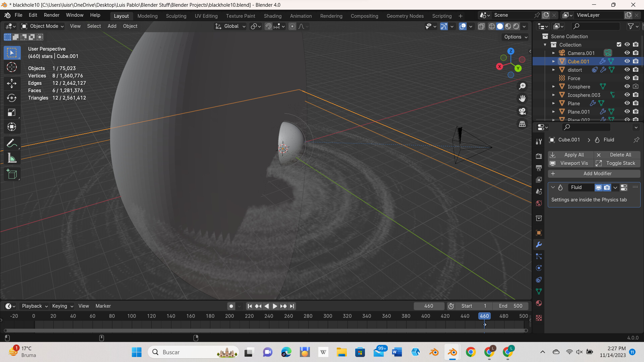The image size is (644, 362).
Task: Toggle Fluid modifier realtime display
Action: click(598, 187)
